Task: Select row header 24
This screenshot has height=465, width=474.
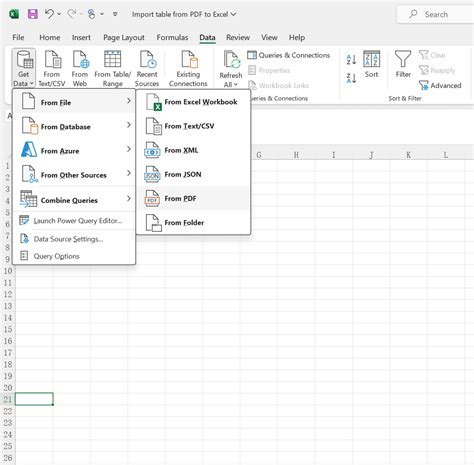Action: [x=8, y=434]
